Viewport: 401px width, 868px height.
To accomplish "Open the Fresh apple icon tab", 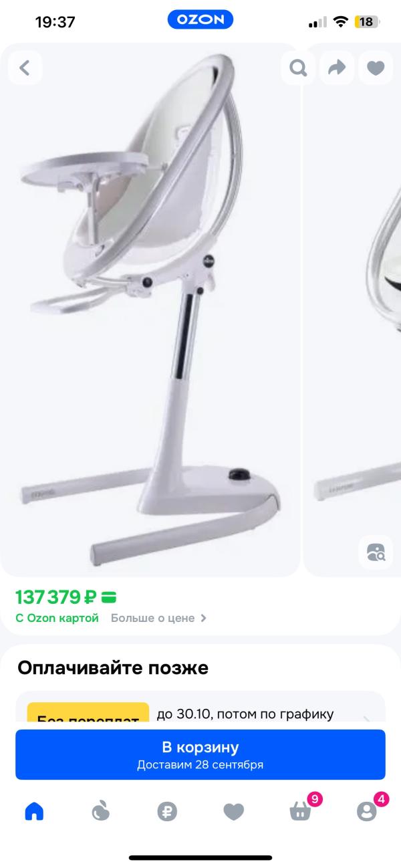I will 100,812.
